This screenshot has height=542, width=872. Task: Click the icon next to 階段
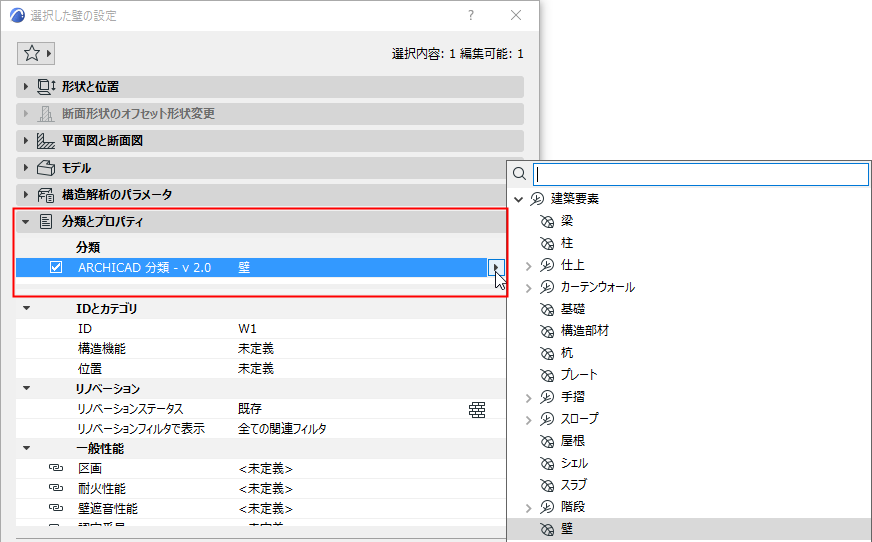[547, 506]
